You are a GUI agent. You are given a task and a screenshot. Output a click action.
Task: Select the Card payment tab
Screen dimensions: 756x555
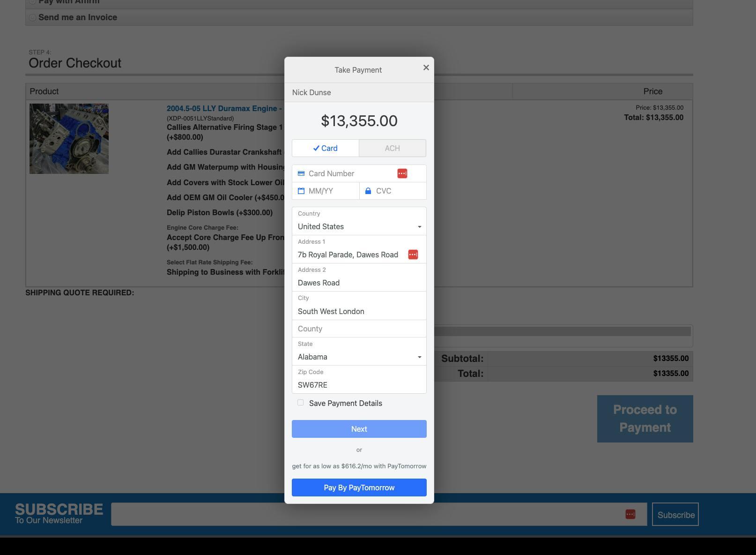point(326,148)
